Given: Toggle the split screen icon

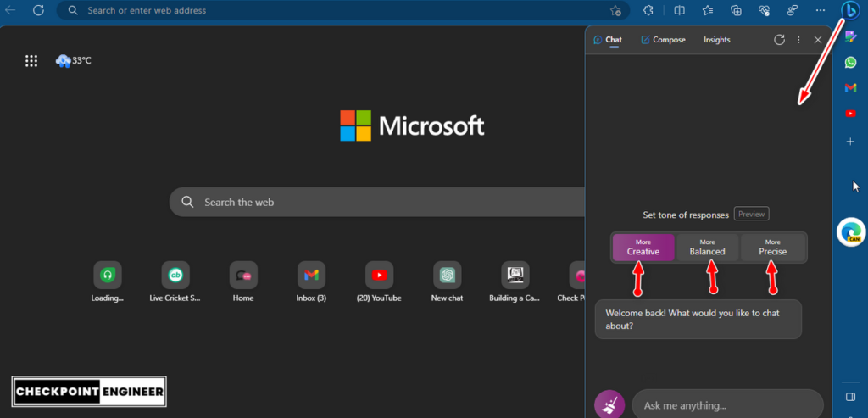Looking at the screenshot, I should [x=679, y=10].
